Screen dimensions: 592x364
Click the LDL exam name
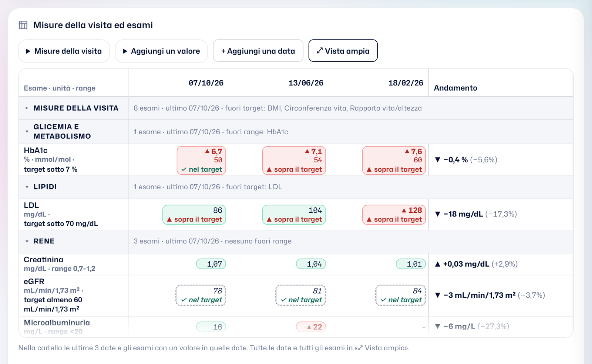31,205
